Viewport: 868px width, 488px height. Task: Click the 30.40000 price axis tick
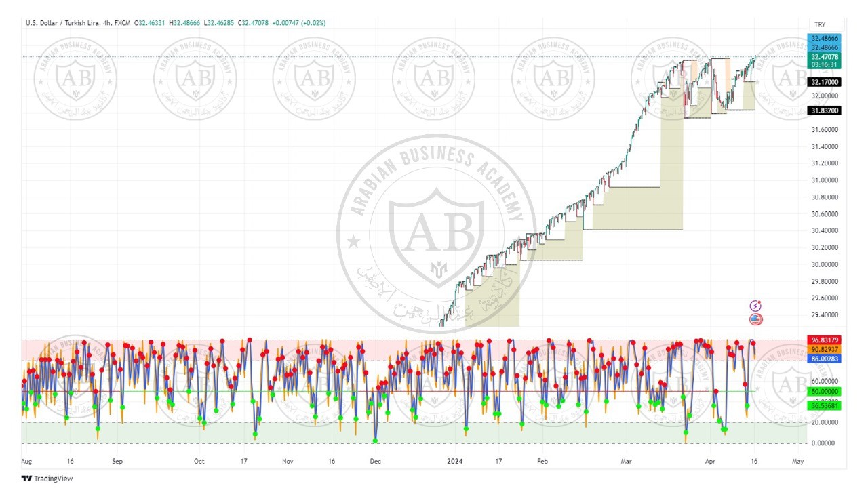pos(825,230)
